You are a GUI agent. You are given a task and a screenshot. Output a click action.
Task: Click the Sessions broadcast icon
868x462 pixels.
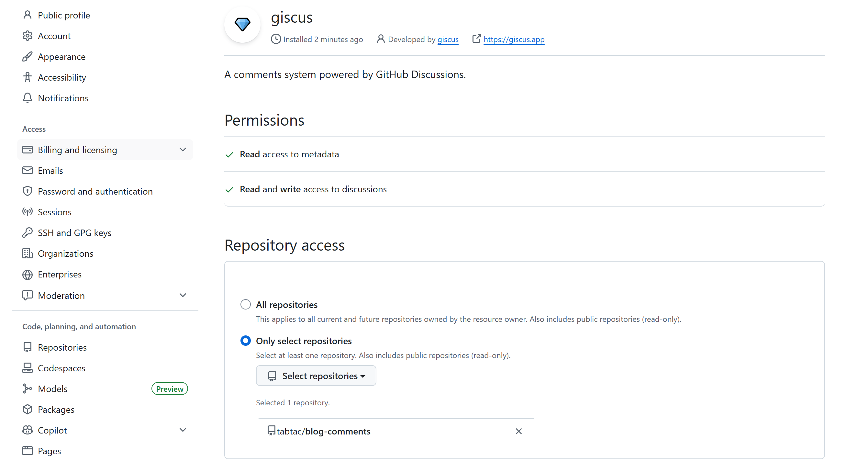[27, 212]
